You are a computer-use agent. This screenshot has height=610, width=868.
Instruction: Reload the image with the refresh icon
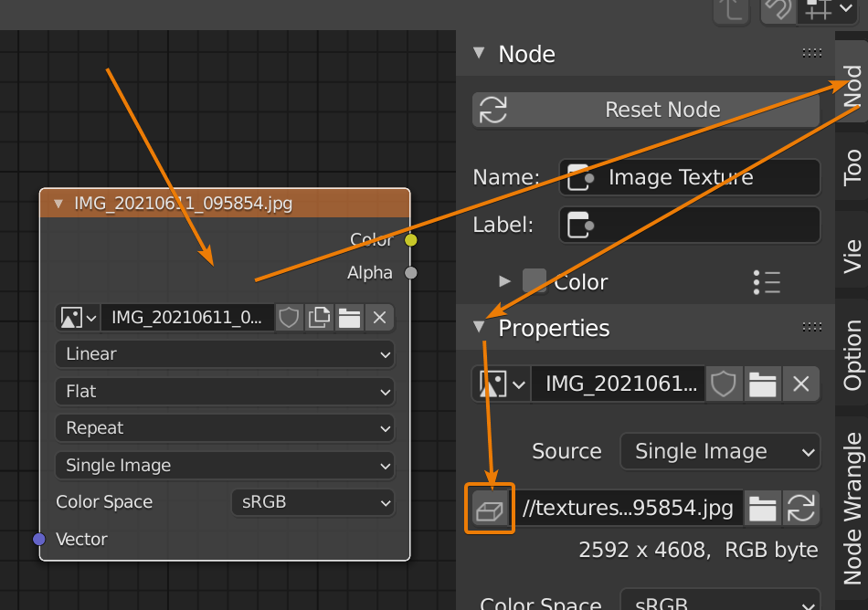[x=800, y=509]
